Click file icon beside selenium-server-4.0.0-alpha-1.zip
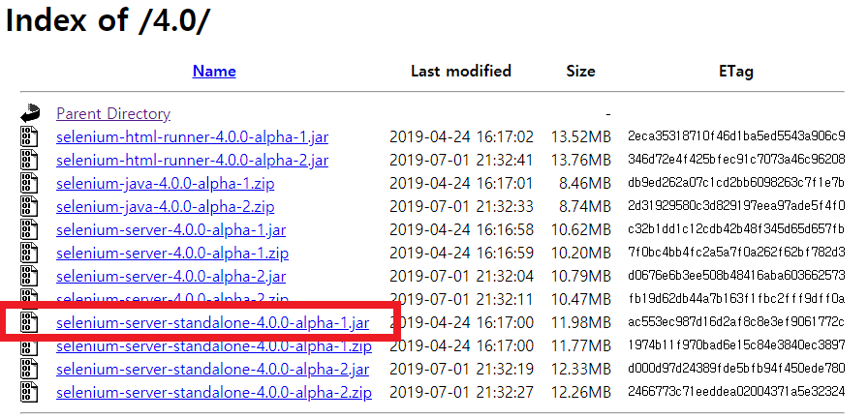The image size is (868, 419). pyautogui.click(x=29, y=253)
